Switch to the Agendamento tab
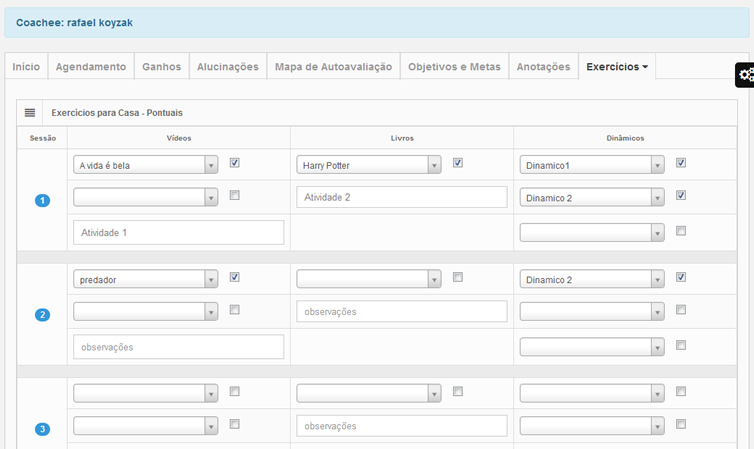 [91, 67]
